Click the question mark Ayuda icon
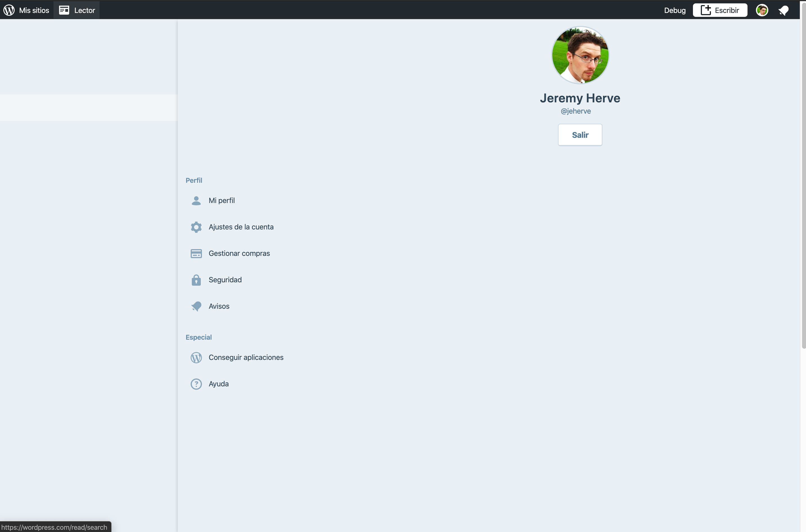 point(196,384)
